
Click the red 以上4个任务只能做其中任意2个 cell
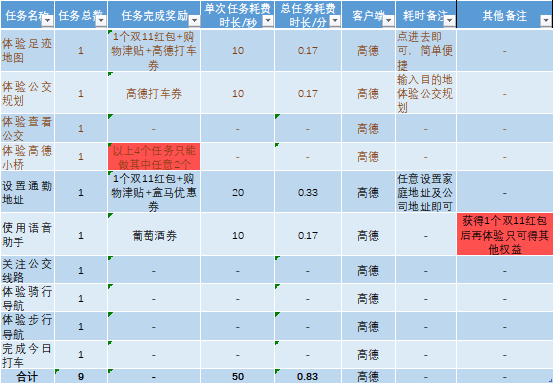154,157
